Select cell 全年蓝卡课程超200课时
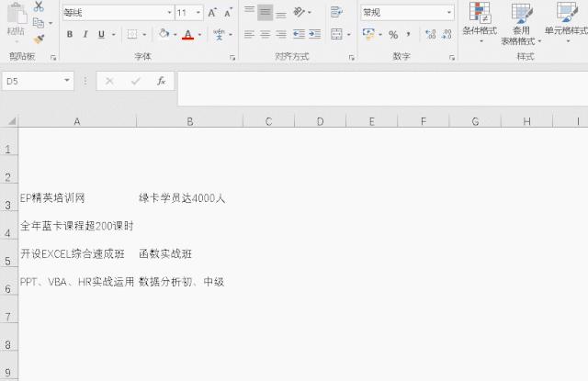 tap(77, 226)
